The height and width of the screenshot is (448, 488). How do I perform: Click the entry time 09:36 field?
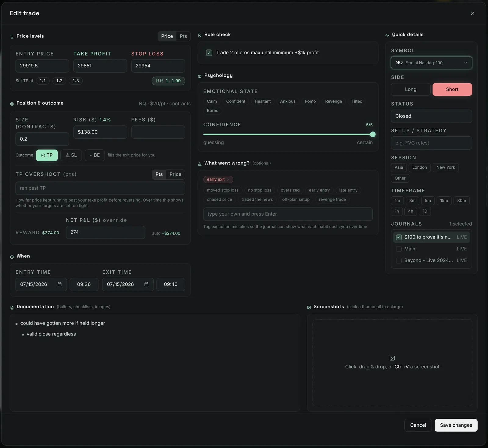point(84,285)
